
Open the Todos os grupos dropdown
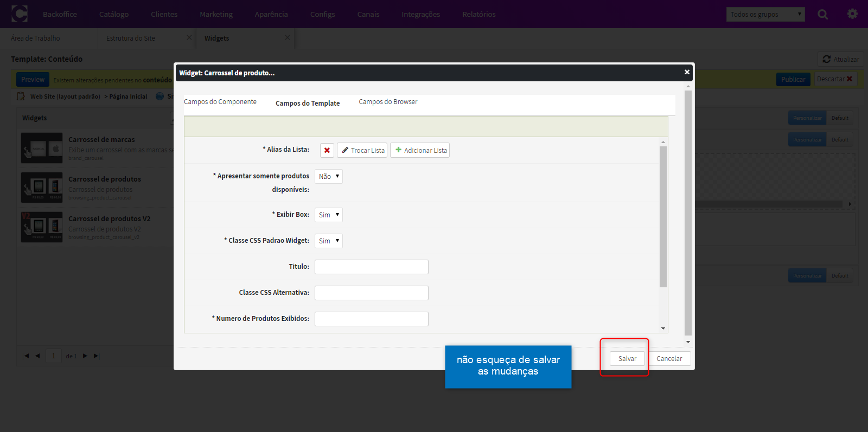[765, 14]
